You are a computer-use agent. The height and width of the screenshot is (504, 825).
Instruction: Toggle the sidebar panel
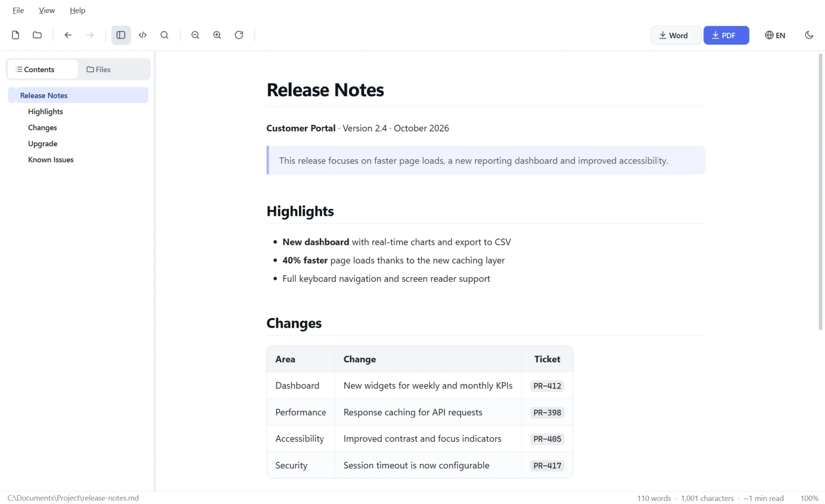click(x=121, y=35)
